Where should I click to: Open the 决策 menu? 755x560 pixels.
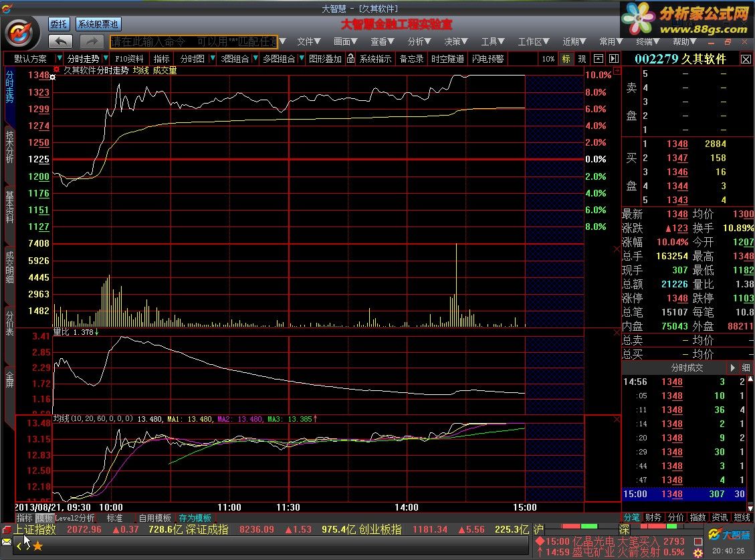click(455, 42)
